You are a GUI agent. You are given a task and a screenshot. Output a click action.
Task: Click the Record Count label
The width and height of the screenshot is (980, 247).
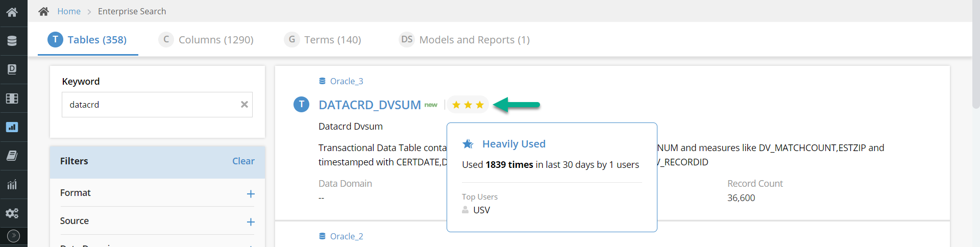coord(755,184)
